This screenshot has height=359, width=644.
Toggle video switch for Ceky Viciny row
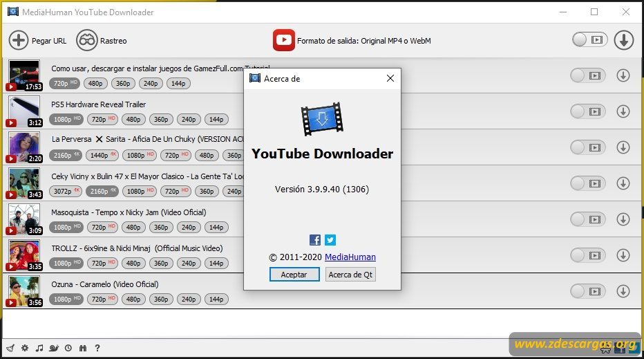coord(588,183)
